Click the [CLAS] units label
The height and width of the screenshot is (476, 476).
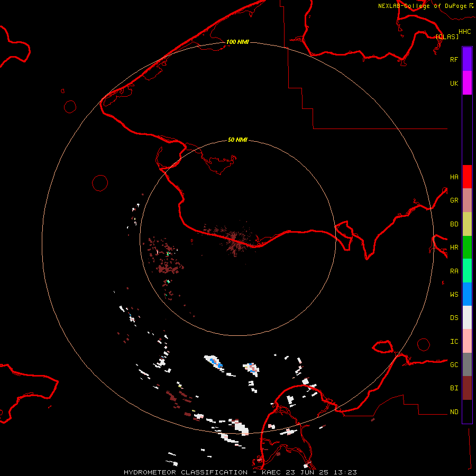tap(447, 36)
